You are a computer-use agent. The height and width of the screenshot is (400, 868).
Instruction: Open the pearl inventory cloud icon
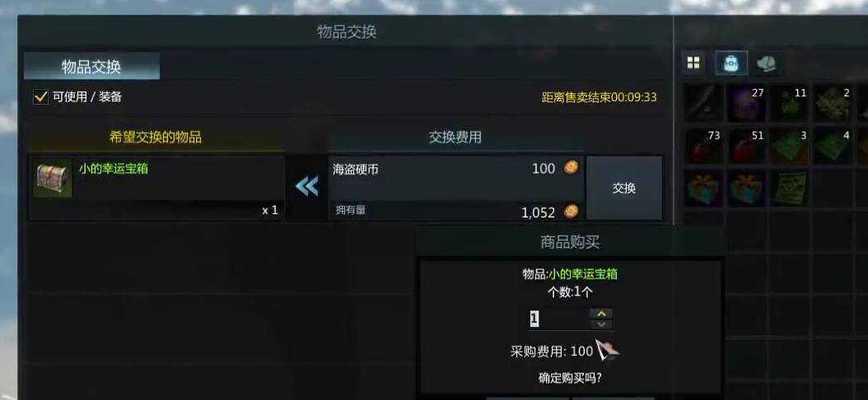point(767,63)
